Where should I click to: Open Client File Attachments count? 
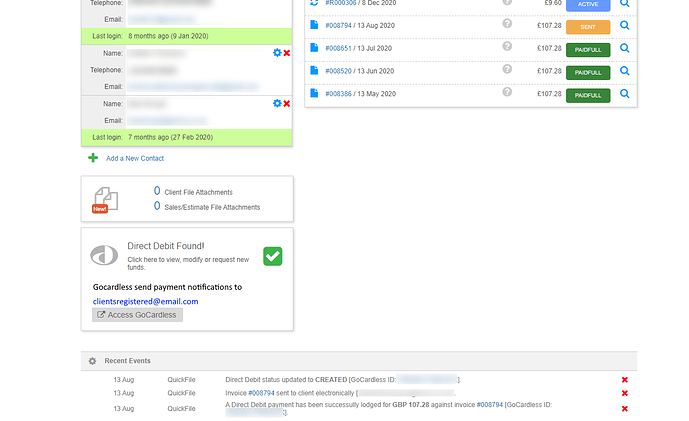click(157, 190)
